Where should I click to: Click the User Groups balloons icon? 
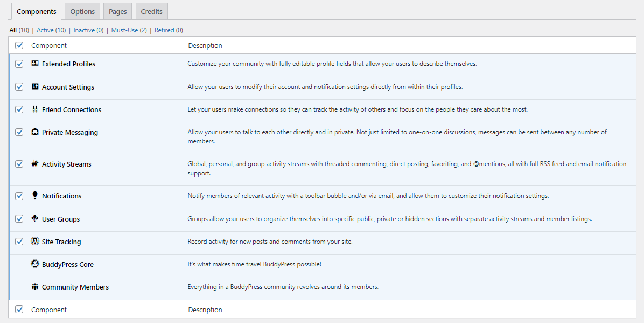pyautogui.click(x=35, y=218)
